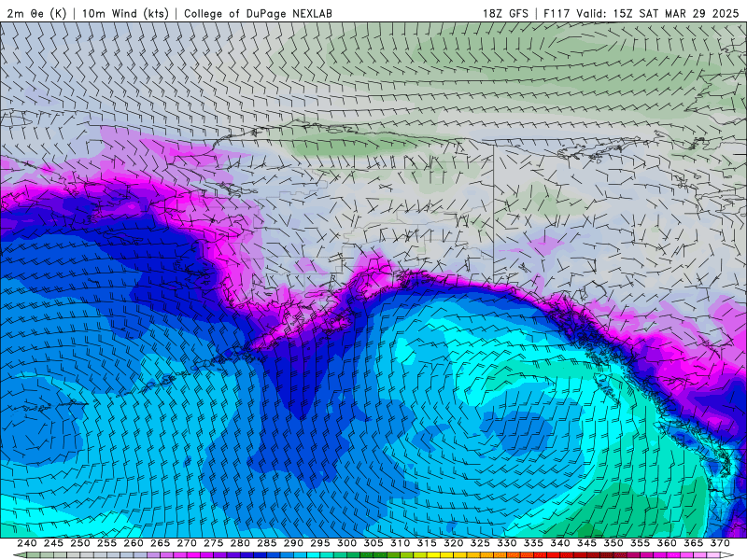The image size is (747, 560).
Task: Click the 245 value on the color scale
Action: tap(53, 543)
